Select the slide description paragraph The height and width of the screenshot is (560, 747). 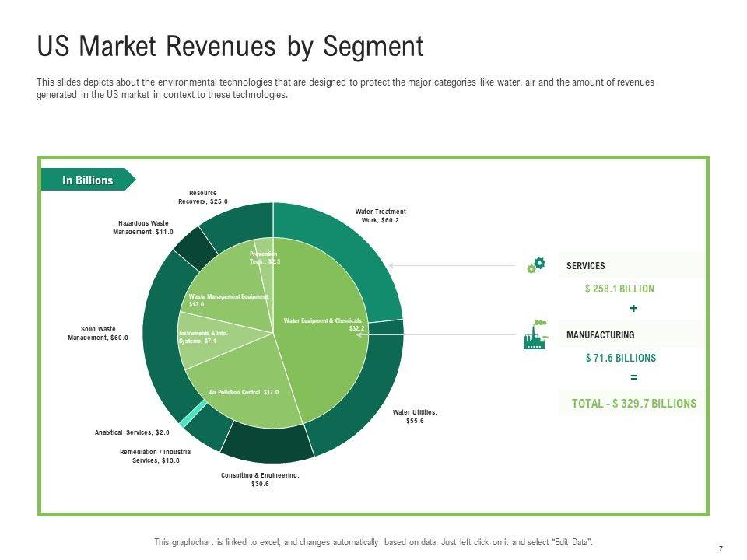tap(345, 88)
